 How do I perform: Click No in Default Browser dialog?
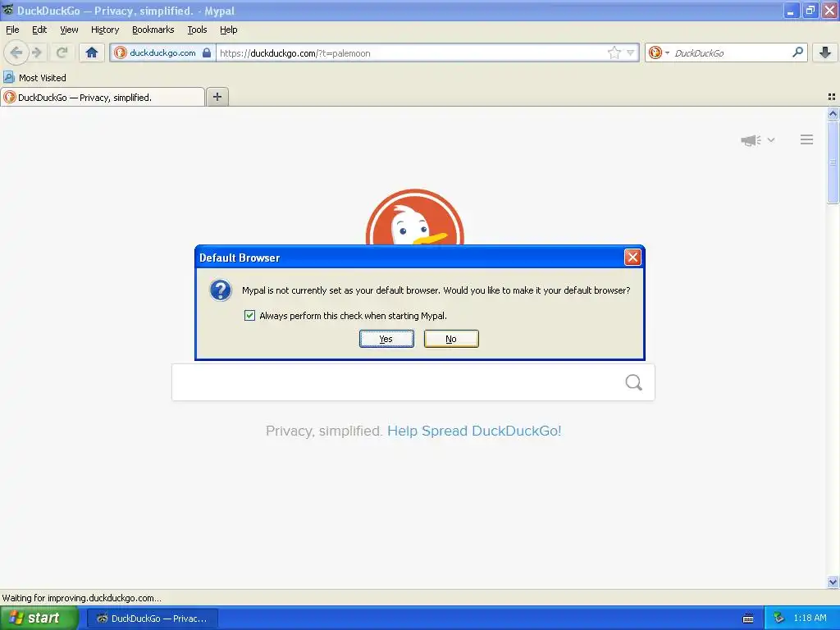coord(451,339)
